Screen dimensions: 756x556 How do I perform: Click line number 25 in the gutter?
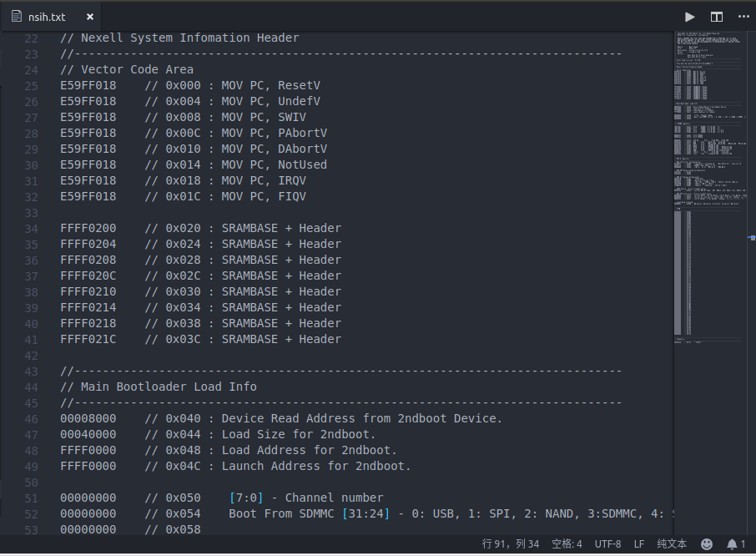(x=31, y=86)
